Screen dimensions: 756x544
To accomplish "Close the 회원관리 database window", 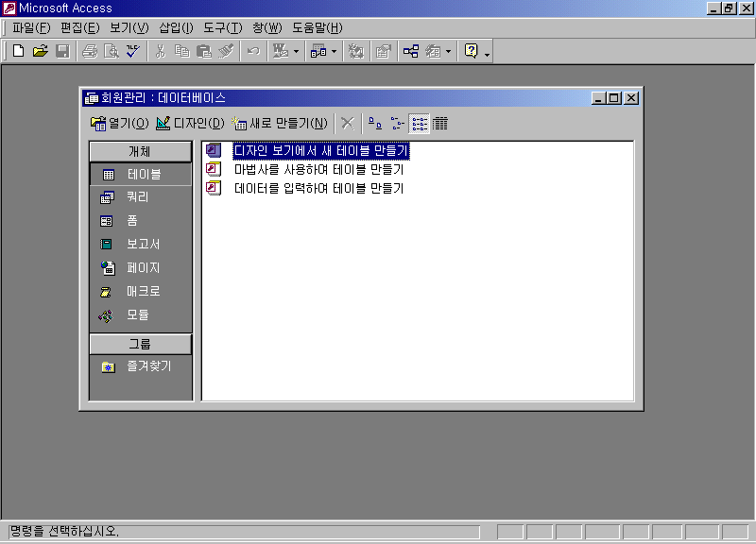I will coord(631,98).
